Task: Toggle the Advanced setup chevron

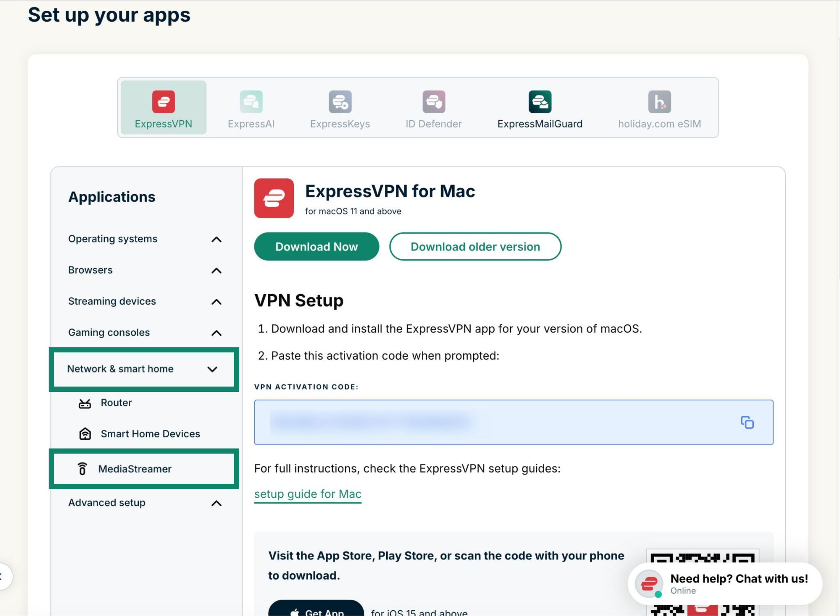Action: click(216, 504)
